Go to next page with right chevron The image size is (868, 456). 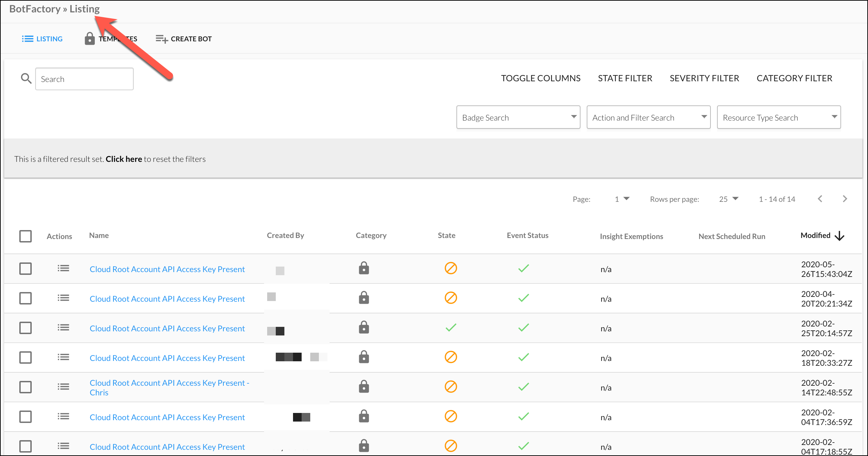point(845,199)
